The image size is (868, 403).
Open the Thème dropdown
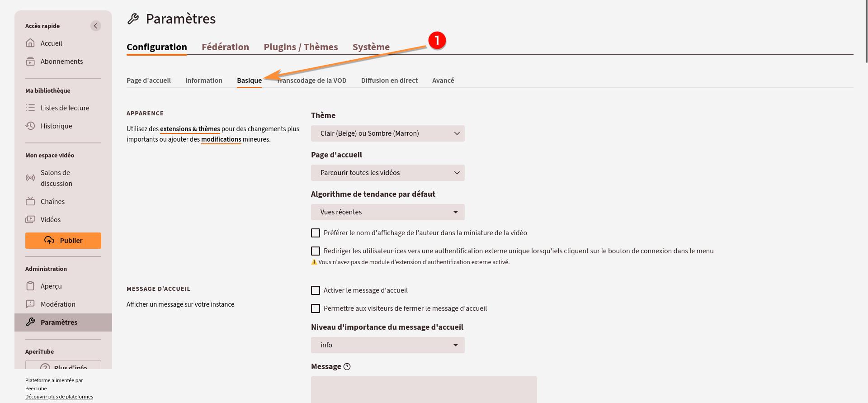click(x=387, y=133)
